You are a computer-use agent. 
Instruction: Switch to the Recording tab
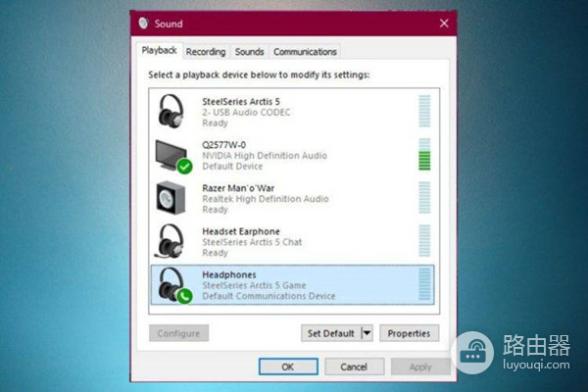click(x=206, y=52)
